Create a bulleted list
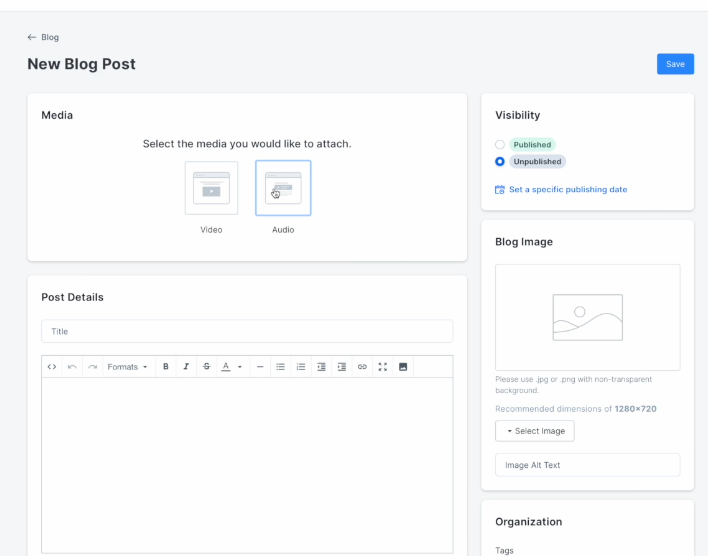This screenshot has height=556, width=708. click(x=280, y=367)
